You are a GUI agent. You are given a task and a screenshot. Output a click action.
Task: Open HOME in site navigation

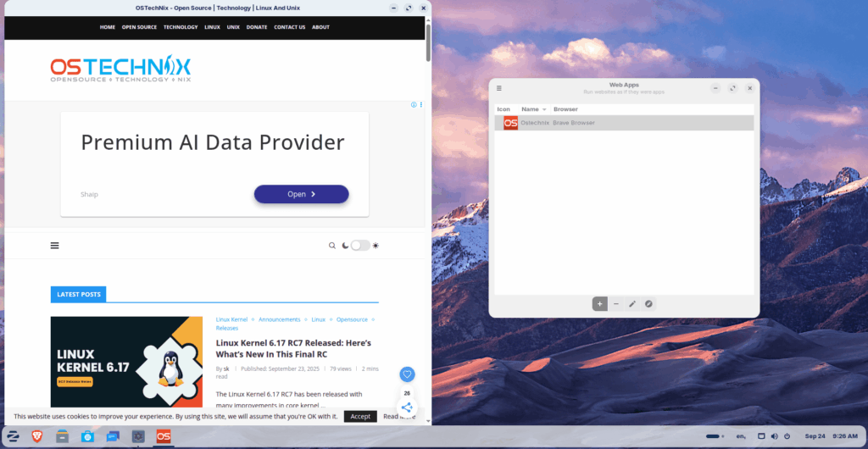pyautogui.click(x=108, y=27)
